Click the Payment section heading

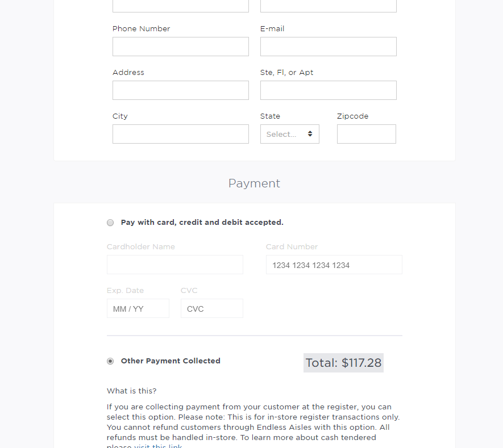pos(254,183)
